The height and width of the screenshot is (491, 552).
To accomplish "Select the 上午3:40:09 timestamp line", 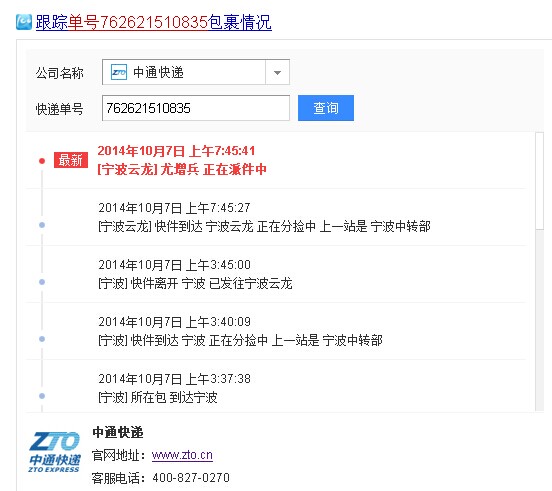I will 174,322.
